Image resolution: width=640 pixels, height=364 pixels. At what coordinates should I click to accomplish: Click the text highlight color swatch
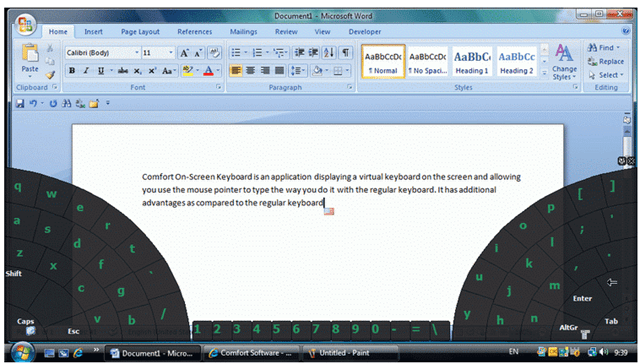coord(188,71)
